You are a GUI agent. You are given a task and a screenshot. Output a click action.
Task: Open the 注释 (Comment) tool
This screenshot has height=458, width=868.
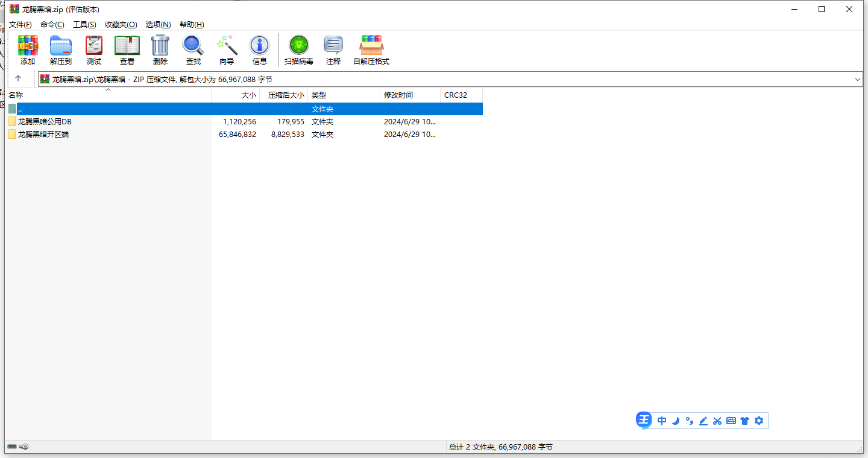pos(333,49)
